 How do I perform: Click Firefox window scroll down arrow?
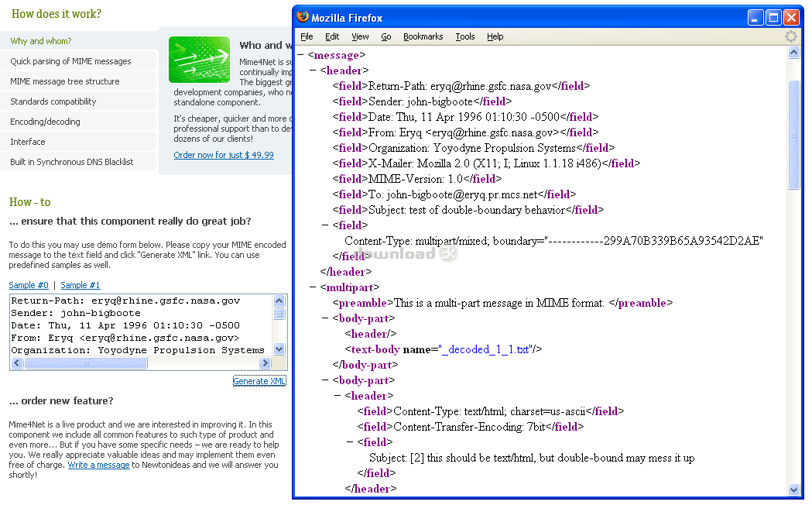794,490
